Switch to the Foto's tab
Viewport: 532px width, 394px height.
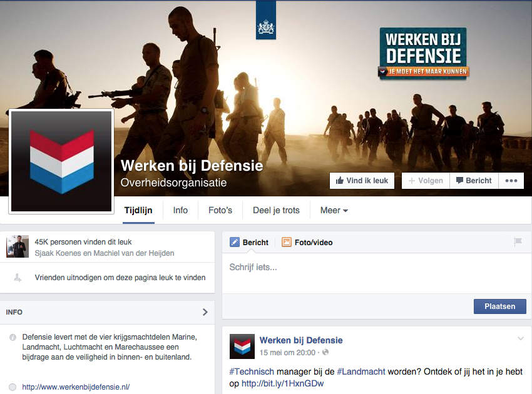pyautogui.click(x=220, y=210)
